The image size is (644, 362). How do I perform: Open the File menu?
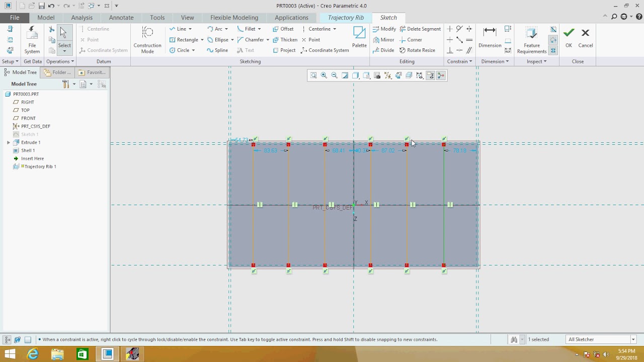(15, 18)
